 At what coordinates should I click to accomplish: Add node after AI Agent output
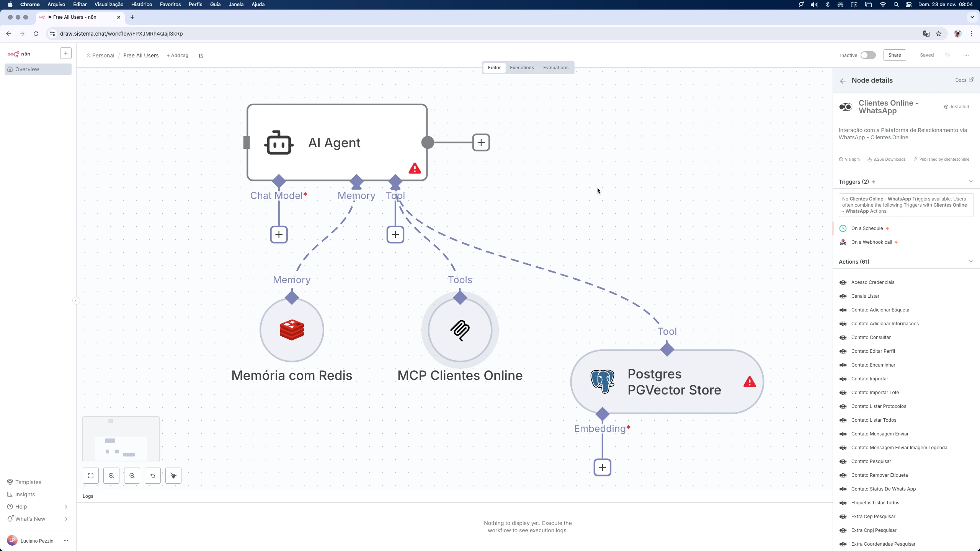(x=481, y=142)
